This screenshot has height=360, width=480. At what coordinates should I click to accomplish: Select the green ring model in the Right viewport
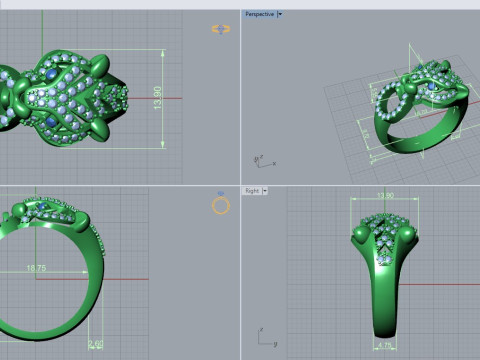click(x=385, y=275)
